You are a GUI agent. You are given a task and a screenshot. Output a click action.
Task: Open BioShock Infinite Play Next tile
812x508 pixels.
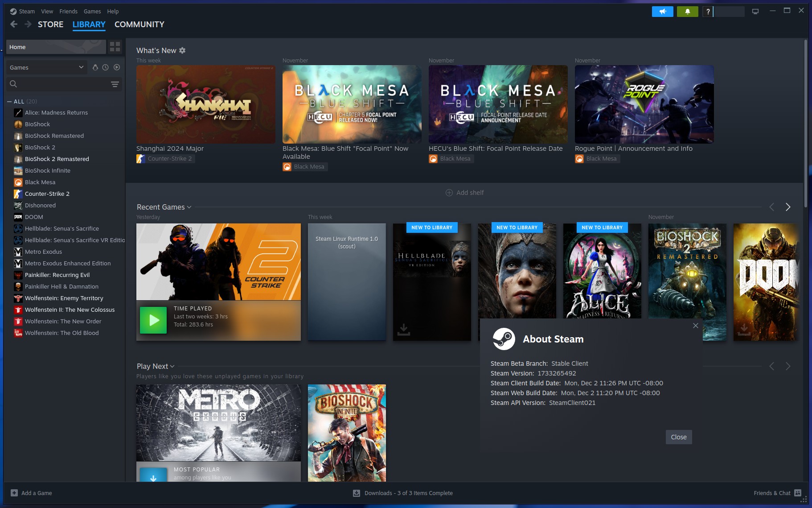click(x=347, y=433)
